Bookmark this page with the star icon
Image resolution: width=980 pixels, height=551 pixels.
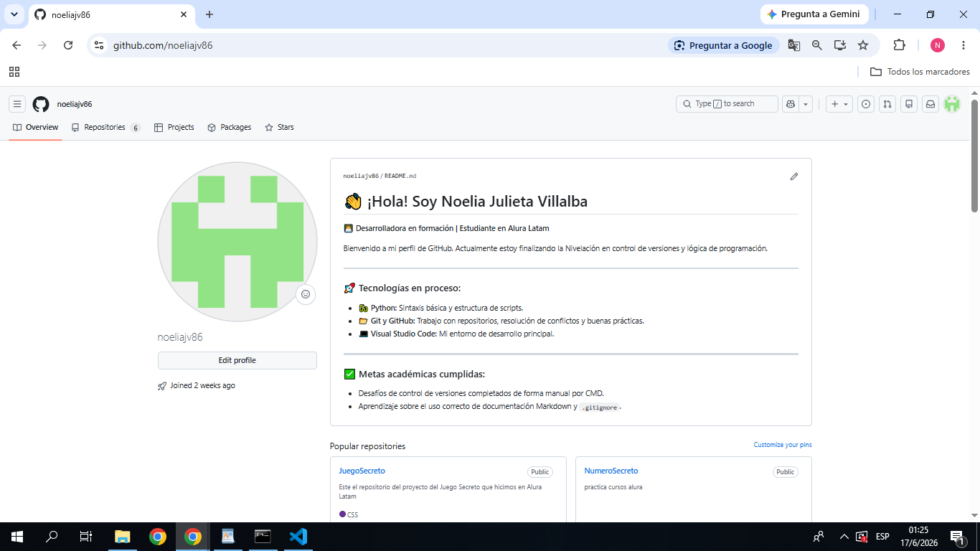coord(863,45)
